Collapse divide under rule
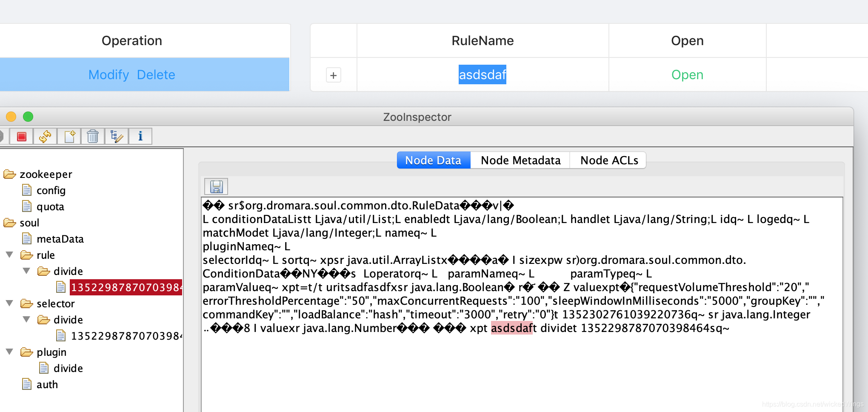 point(26,271)
